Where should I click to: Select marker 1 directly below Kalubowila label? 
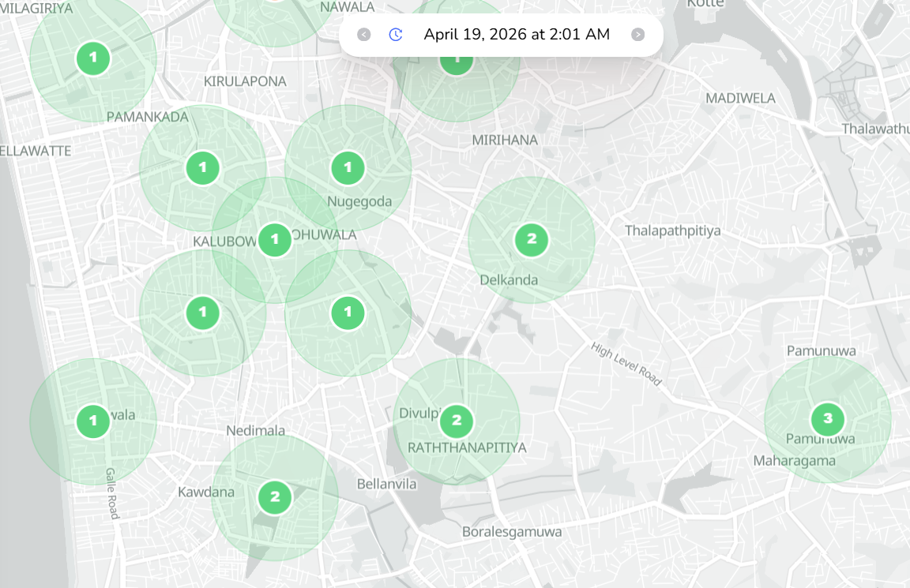[x=202, y=313]
